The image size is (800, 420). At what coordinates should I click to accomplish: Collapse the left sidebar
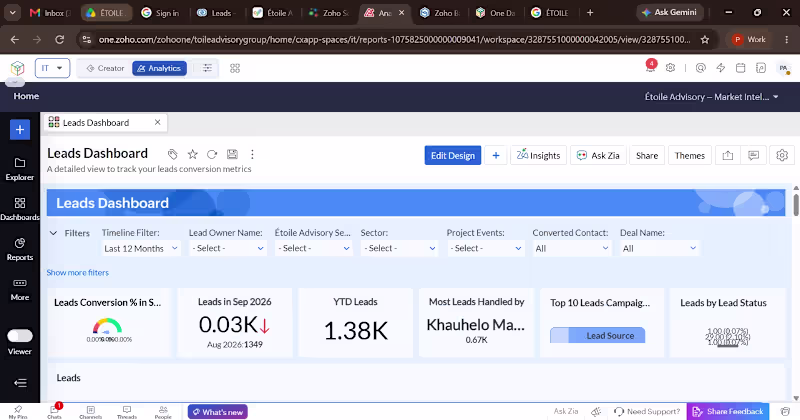click(20, 383)
